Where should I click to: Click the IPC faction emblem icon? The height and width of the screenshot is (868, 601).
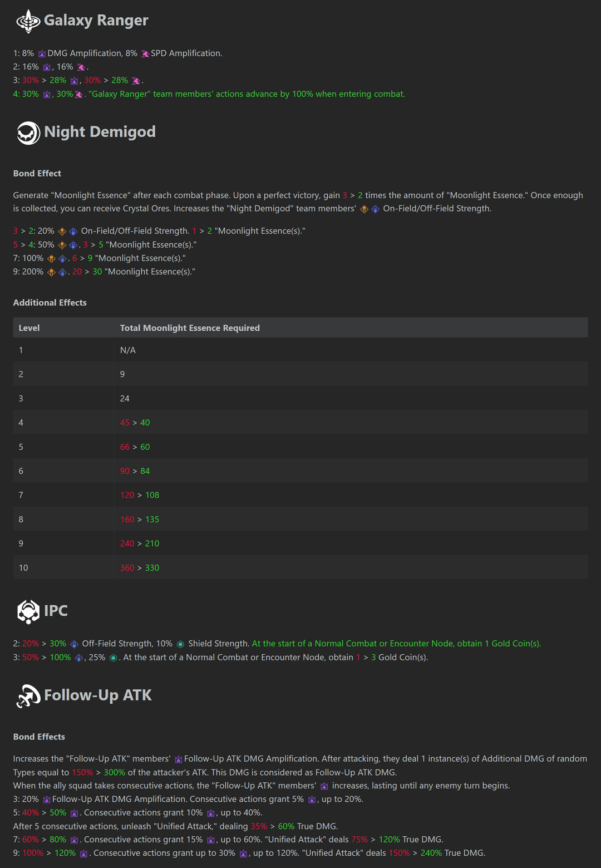pyautogui.click(x=28, y=611)
